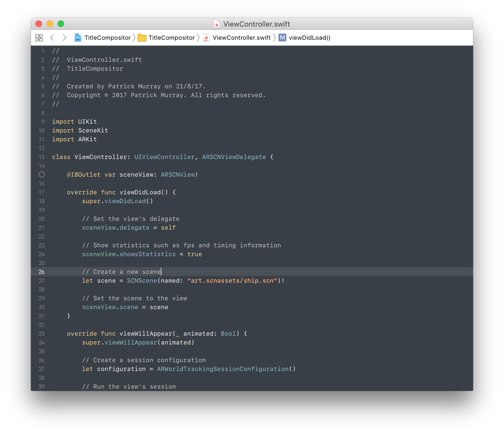Viewport: 504px width, 435px height.
Task: Click the ViewController.swift window title
Action: tap(257, 24)
